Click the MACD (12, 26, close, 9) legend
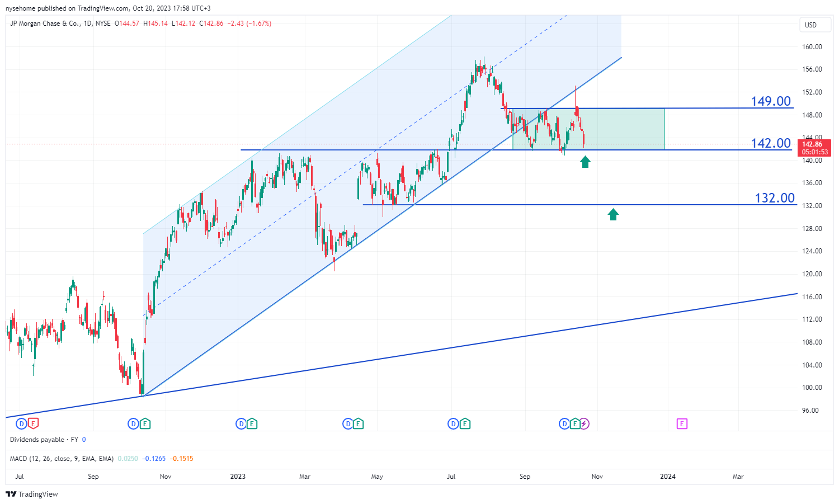The height and width of the screenshot is (504, 839). [62, 459]
